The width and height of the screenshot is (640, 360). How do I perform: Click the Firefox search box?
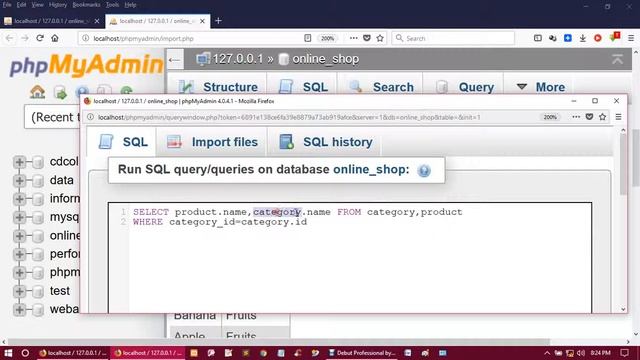pyautogui.click(x=453, y=38)
